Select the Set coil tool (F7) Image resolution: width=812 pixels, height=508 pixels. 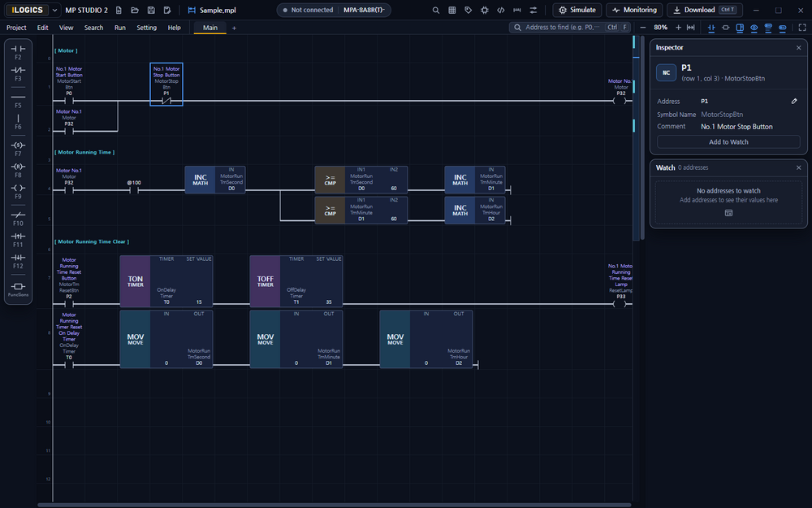pos(18,150)
